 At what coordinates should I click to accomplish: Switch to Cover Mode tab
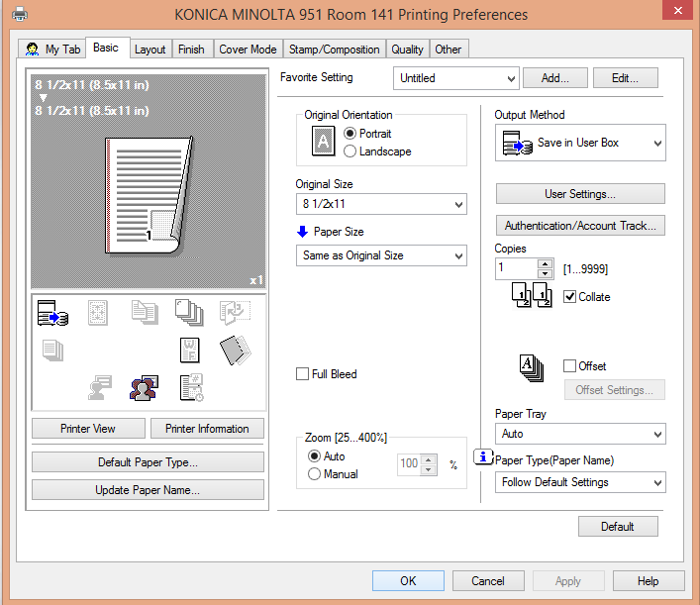[x=248, y=50]
